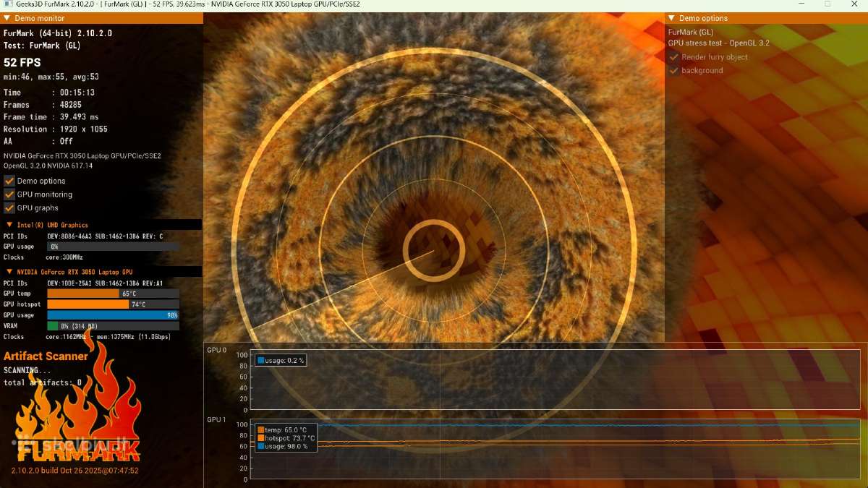Viewport: 868px width, 488px height.
Task: Collapse the Demo options panel header
Action: (671, 18)
